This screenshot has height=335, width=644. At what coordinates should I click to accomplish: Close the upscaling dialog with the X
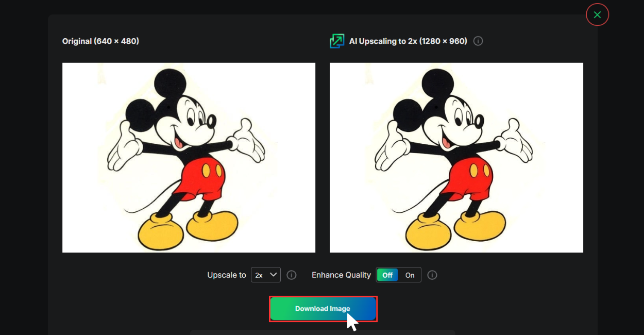click(597, 14)
